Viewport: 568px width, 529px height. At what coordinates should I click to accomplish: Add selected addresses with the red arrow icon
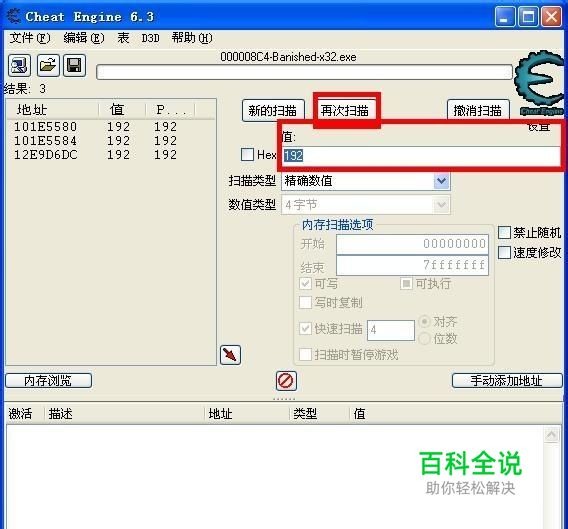tap(230, 355)
